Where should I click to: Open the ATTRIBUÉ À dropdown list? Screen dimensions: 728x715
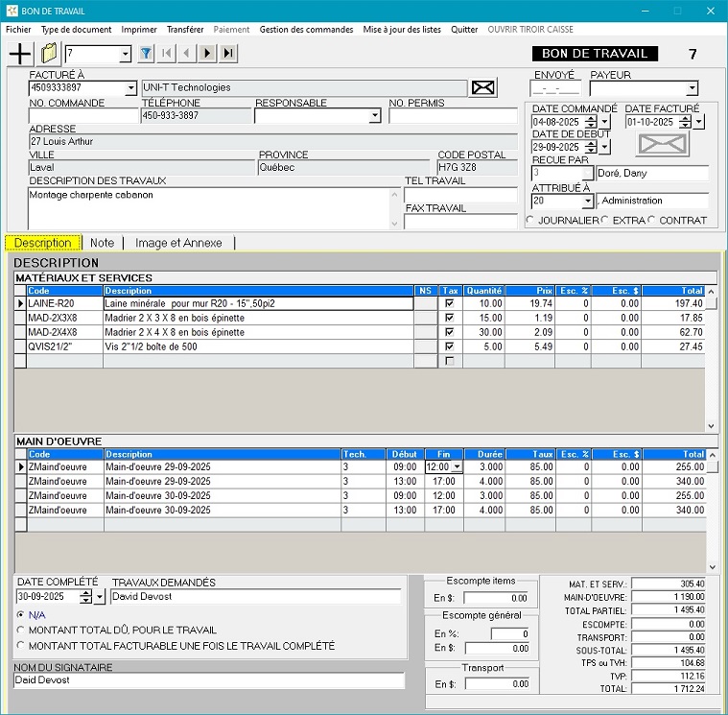click(x=586, y=202)
